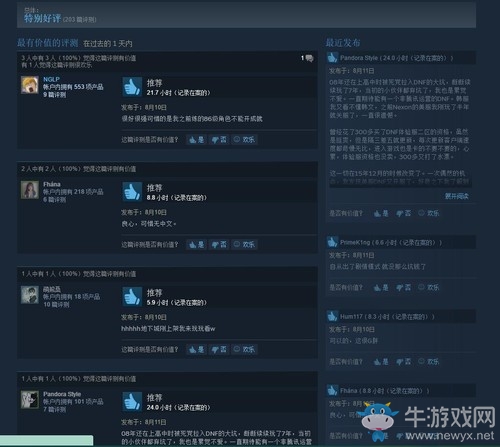
Task: Click the comment bubble icon on NGLP's review
Action: point(310,58)
